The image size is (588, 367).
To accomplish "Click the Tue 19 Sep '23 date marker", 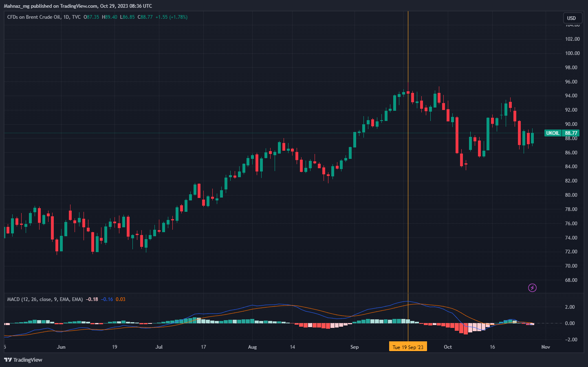I will [x=408, y=347].
